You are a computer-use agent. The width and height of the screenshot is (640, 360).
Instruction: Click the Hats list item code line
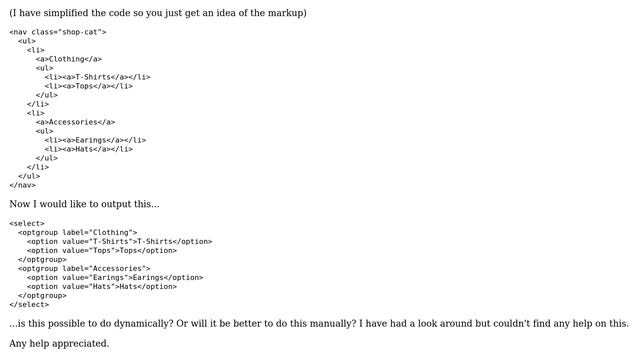tap(89, 149)
